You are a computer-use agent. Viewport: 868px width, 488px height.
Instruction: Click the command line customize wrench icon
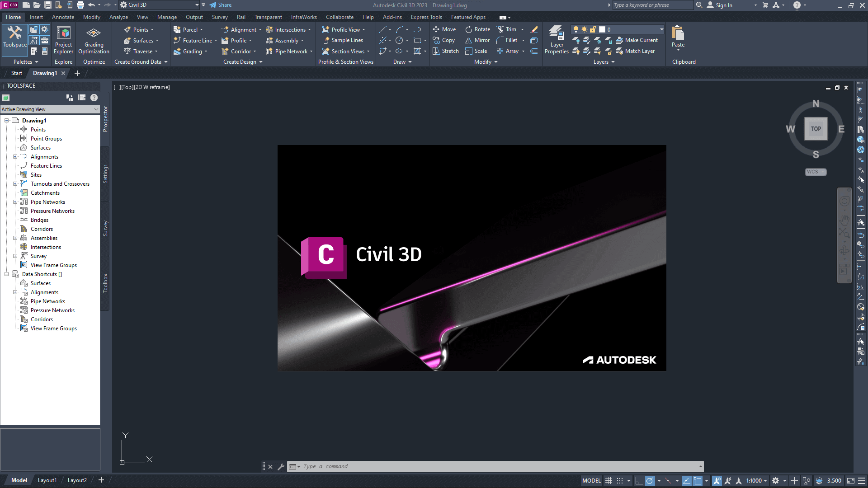tap(281, 467)
